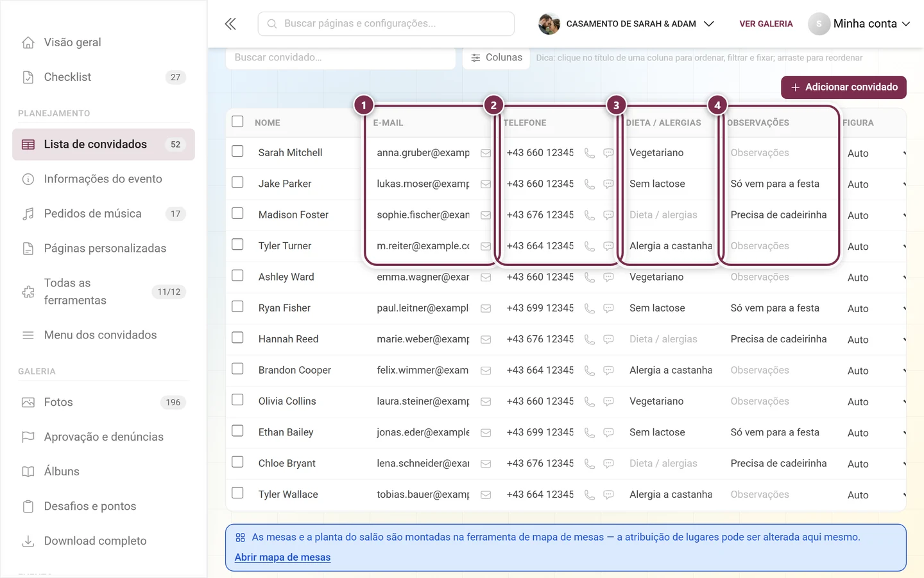Click the phone icon in Jake Parker's row
Image resolution: width=924 pixels, height=578 pixels.
590,184
